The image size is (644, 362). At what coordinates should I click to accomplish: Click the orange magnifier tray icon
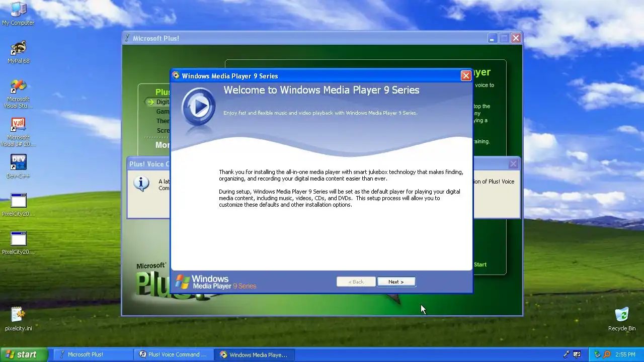coord(607,354)
